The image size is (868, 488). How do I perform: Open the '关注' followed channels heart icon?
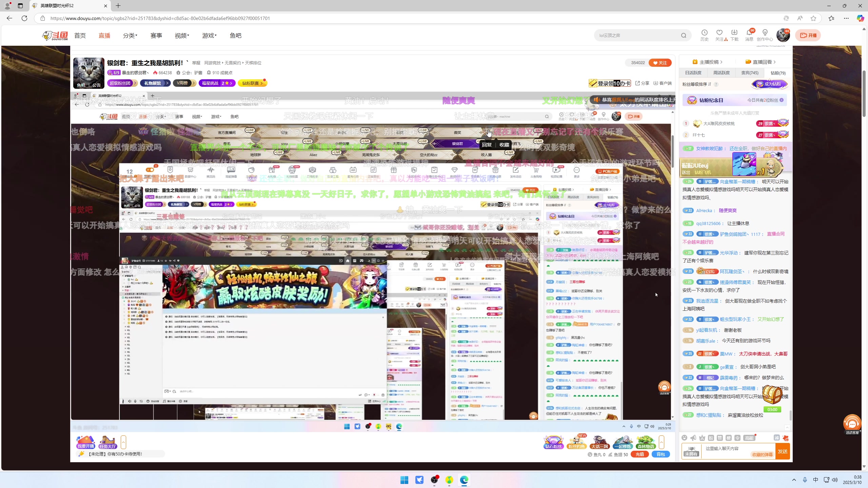point(719,35)
